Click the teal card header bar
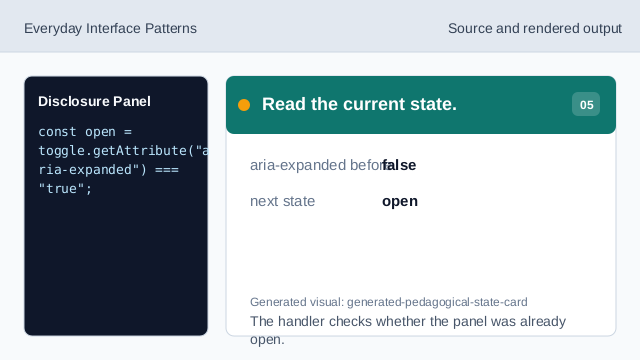The width and height of the screenshot is (640, 360). coord(421,105)
